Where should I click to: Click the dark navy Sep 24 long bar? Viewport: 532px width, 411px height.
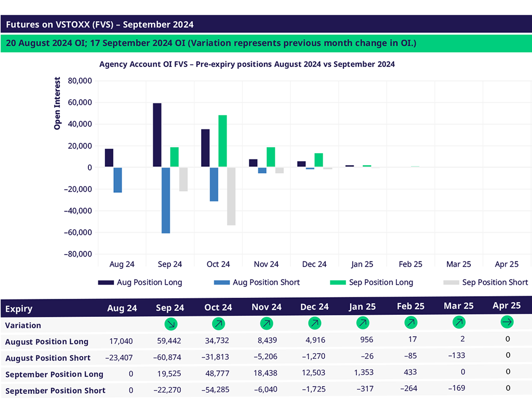(x=157, y=135)
